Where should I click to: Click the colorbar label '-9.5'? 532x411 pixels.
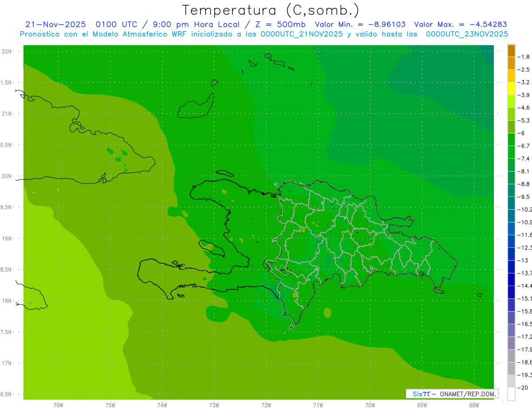click(x=524, y=197)
